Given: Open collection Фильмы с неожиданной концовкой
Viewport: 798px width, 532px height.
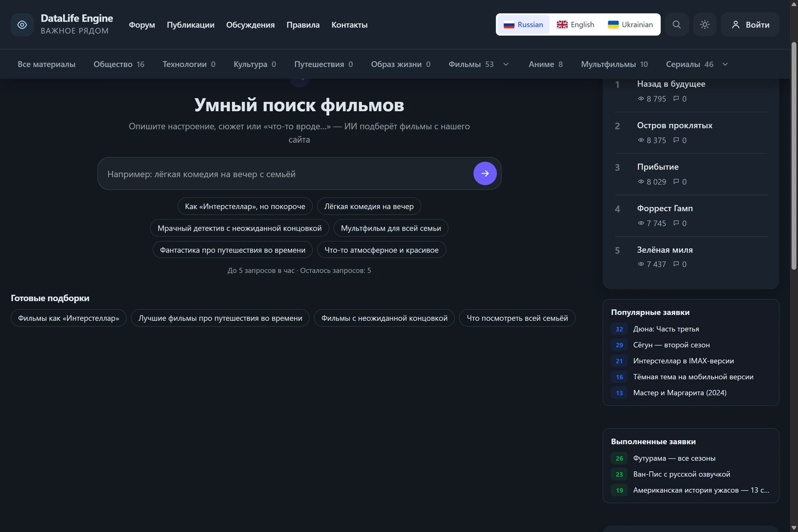Looking at the screenshot, I should (384, 318).
